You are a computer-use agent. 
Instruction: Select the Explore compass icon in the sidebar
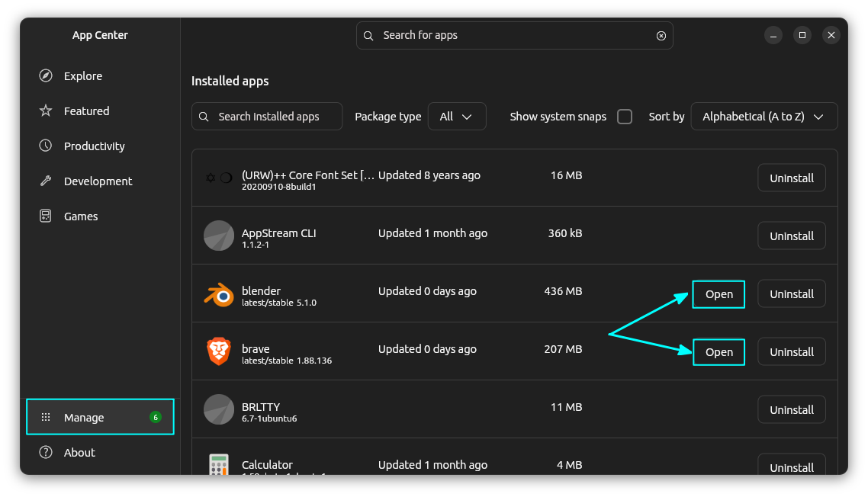[x=46, y=75]
